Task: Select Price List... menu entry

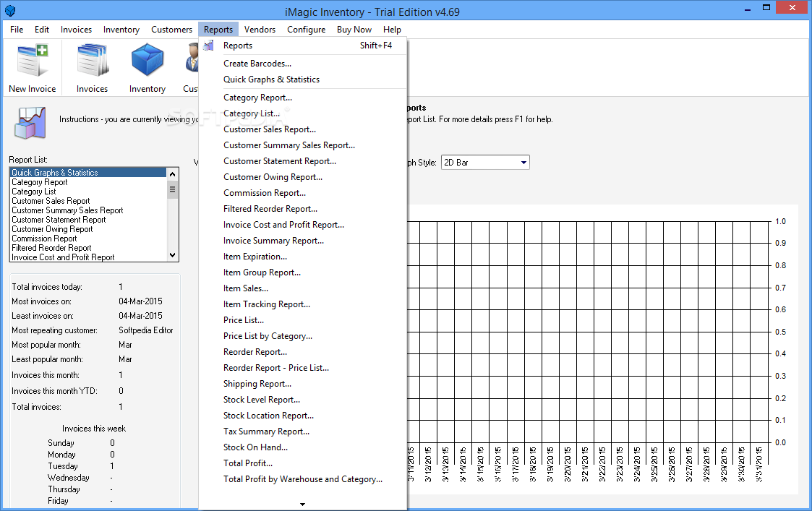Action: (x=303, y=320)
